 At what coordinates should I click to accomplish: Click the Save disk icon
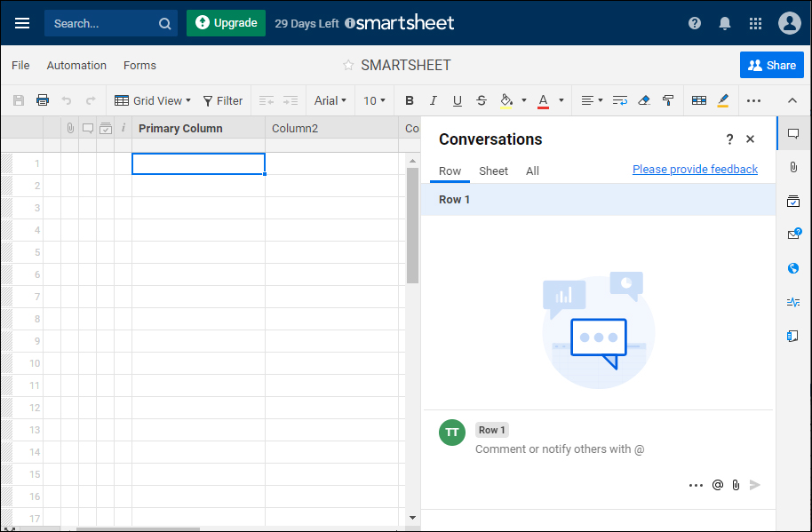(19, 100)
